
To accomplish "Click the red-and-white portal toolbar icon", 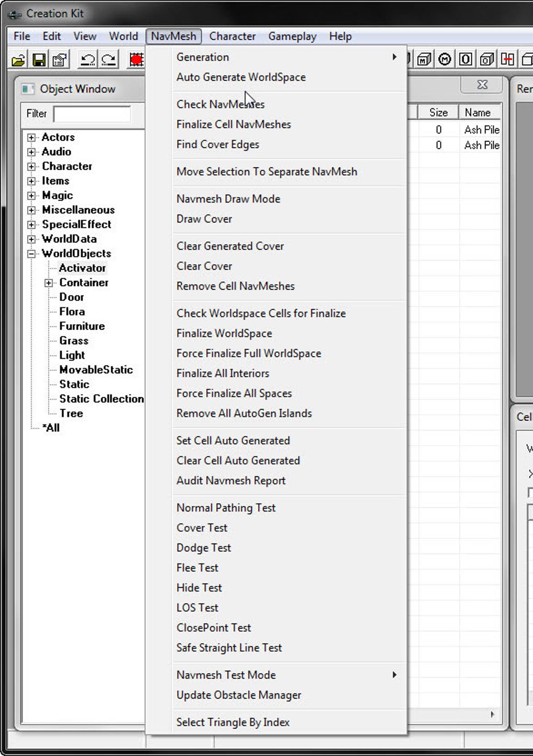I will click(507, 60).
